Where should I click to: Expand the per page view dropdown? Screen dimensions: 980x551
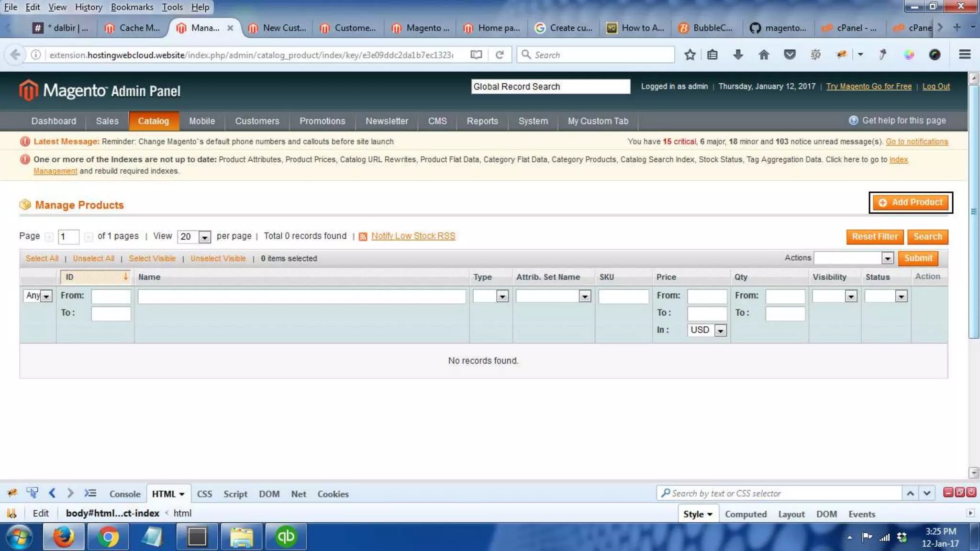point(204,237)
